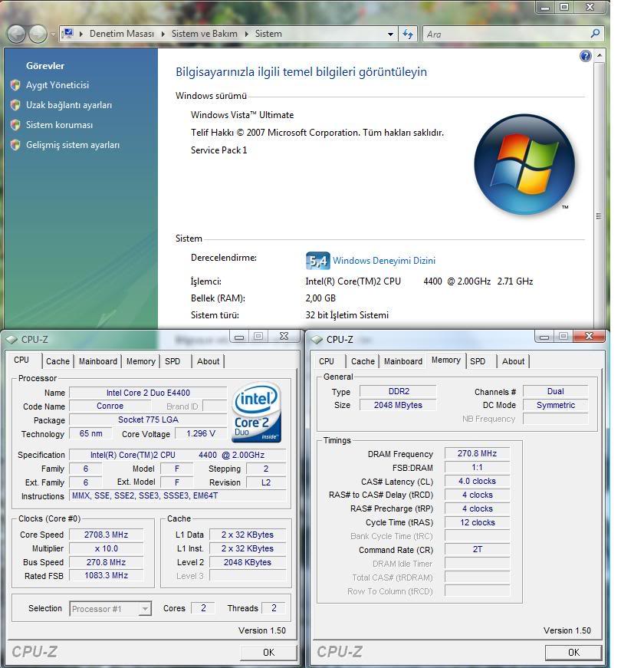
Task: Click the DC Mode value Symmetric
Action: 555,405
